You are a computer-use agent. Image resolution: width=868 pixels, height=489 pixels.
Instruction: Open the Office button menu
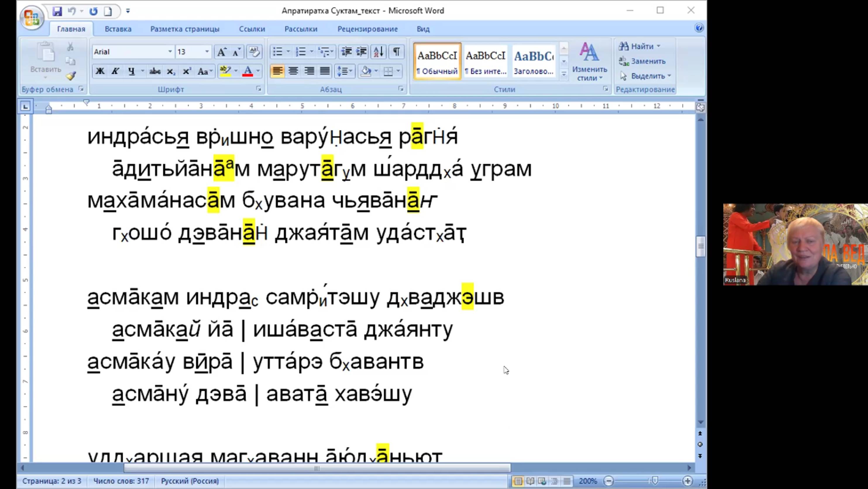32,17
